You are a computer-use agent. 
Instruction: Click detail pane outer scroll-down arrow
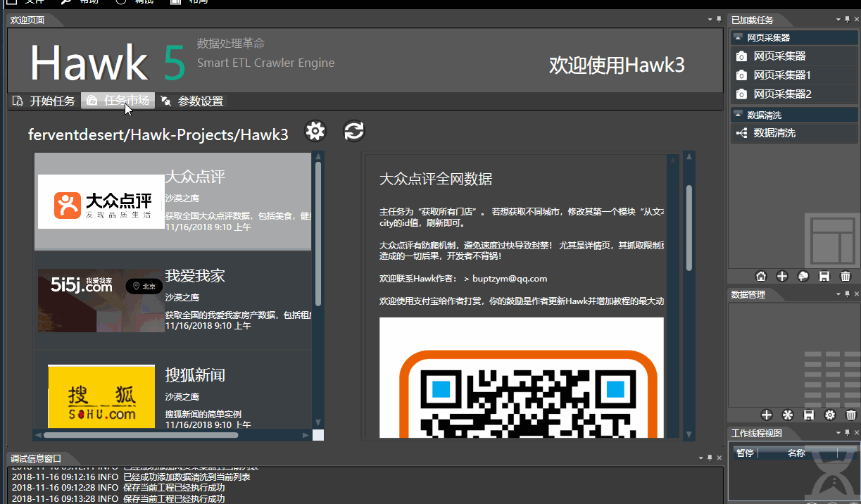(689, 435)
